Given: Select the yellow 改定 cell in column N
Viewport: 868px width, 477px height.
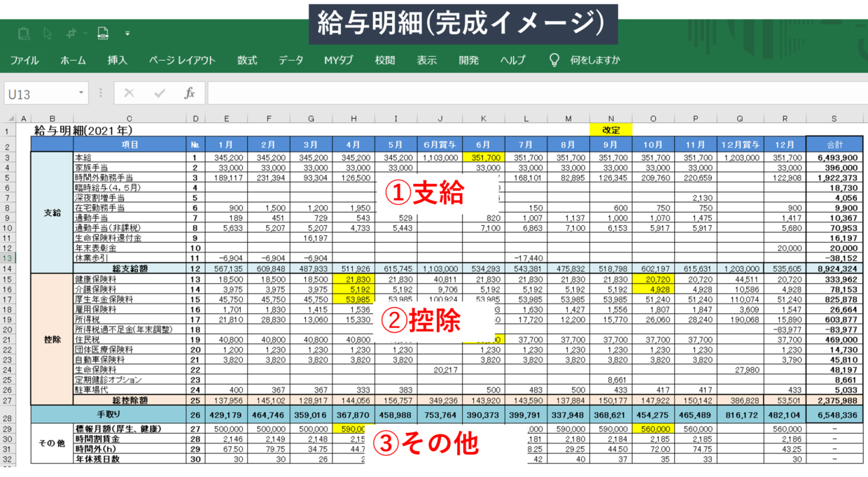Looking at the screenshot, I should pyautogui.click(x=611, y=130).
